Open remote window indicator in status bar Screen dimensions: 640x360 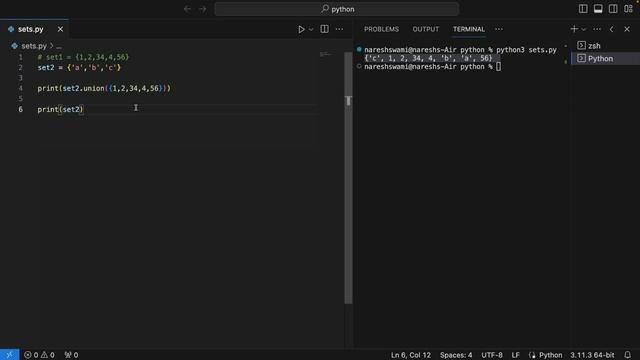[x=9, y=355]
